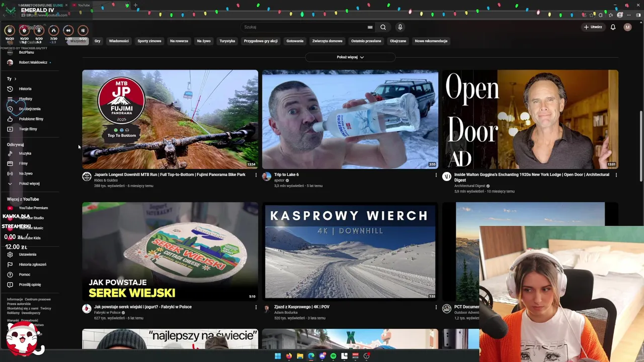The width and height of the screenshot is (644, 362).
Task: Select the Nowe rekomendacje chip
Action: coord(431,41)
